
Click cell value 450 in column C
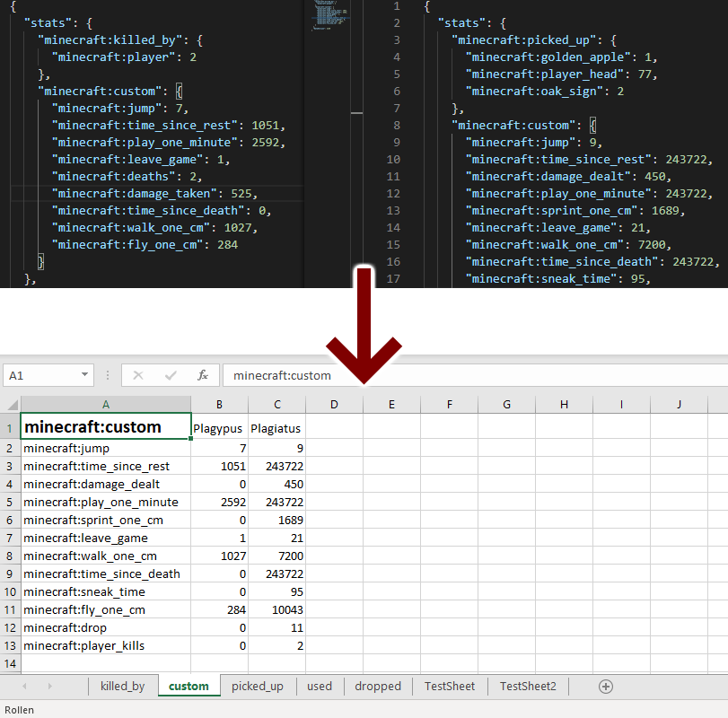tap(276, 484)
